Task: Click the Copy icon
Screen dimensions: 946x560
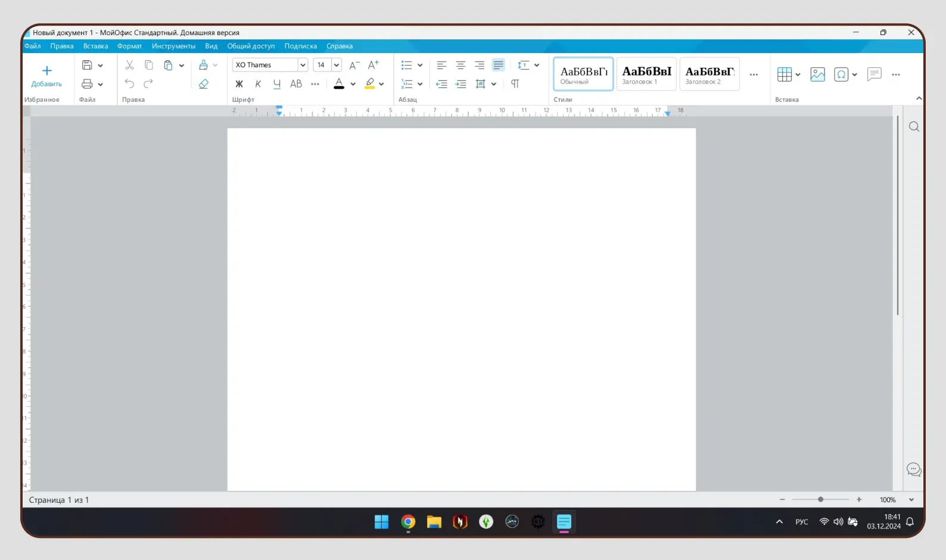Action: tap(149, 65)
